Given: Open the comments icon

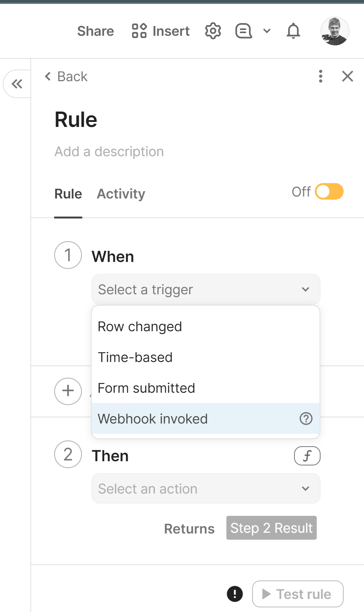Looking at the screenshot, I should pyautogui.click(x=244, y=31).
